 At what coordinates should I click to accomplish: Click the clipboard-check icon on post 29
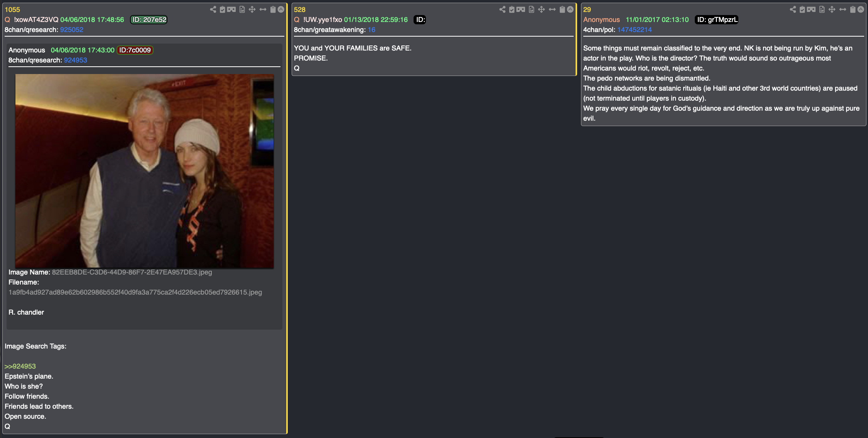(802, 9)
